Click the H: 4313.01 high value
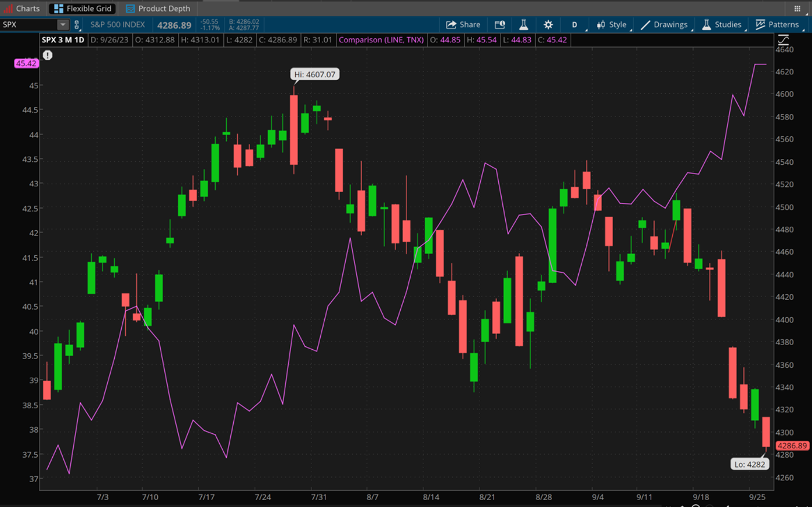This screenshot has width=812, height=507. (x=200, y=40)
